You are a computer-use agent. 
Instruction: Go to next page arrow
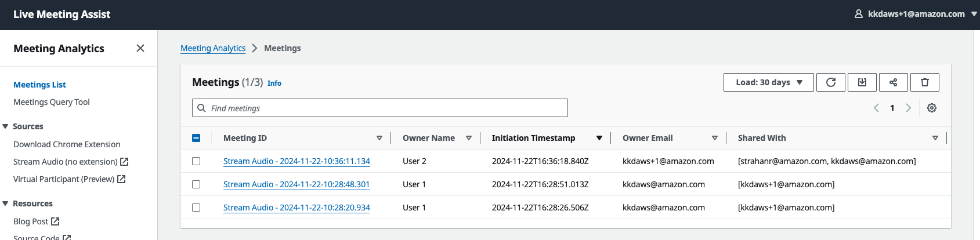pyautogui.click(x=908, y=108)
